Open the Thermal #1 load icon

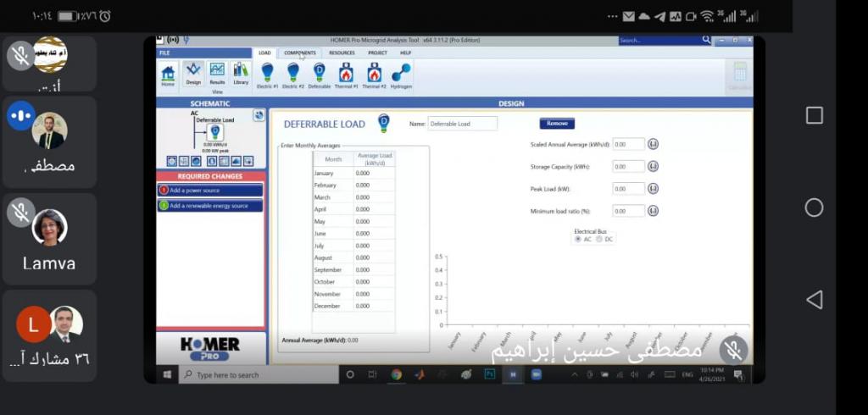346,73
